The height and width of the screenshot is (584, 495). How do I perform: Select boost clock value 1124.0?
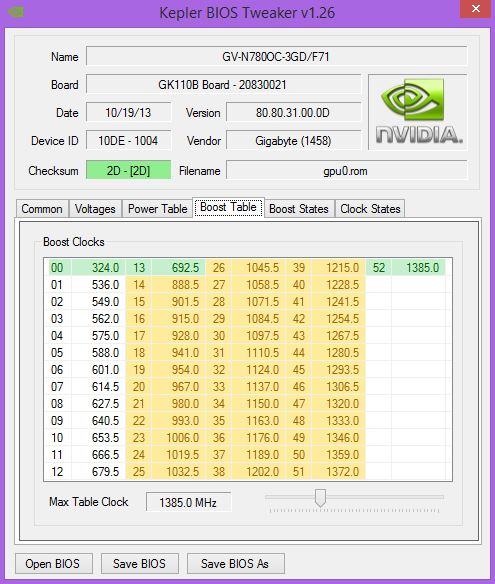258,369
